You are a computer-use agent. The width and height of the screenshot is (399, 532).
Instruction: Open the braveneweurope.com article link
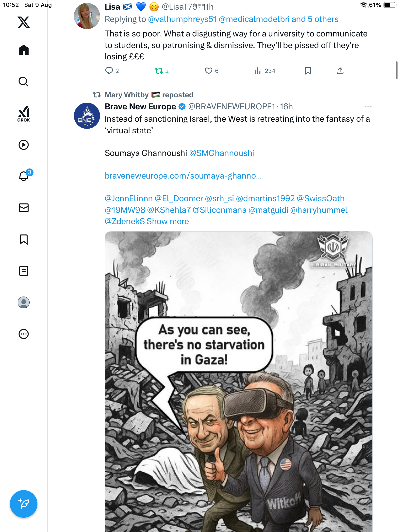pyautogui.click(x=183, y=176)
